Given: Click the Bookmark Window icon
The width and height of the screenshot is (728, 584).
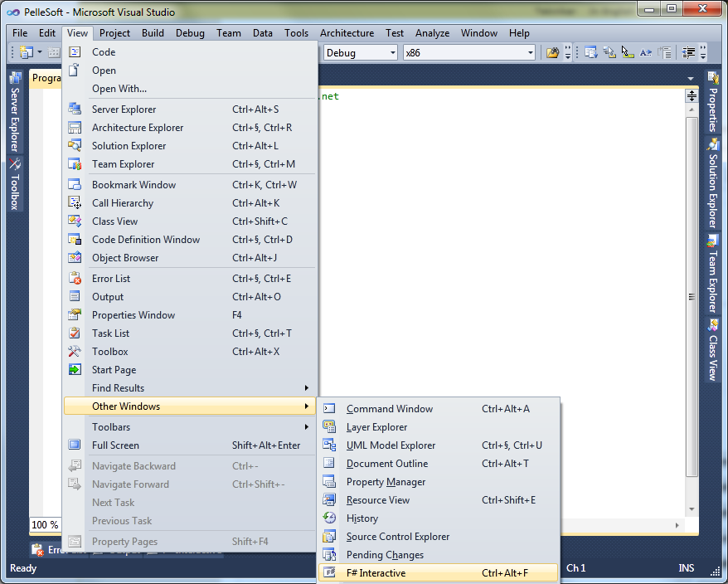Looking at the screenshot, I should [75, 184].
